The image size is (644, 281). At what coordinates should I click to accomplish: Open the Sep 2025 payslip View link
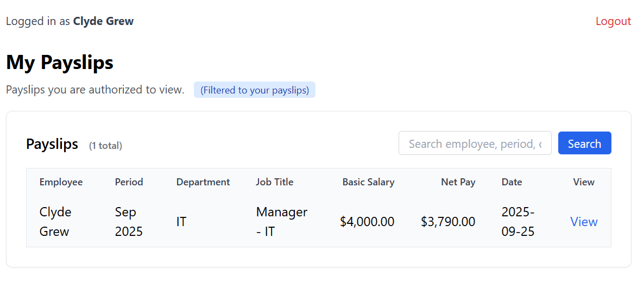coord(584,222)
